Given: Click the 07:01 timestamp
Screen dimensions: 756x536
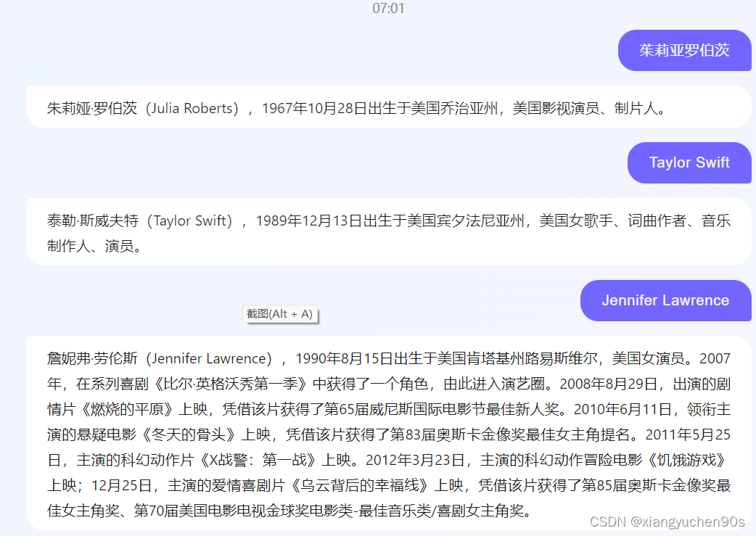Looking at the screenshot, I should click(x=389, y=9).
